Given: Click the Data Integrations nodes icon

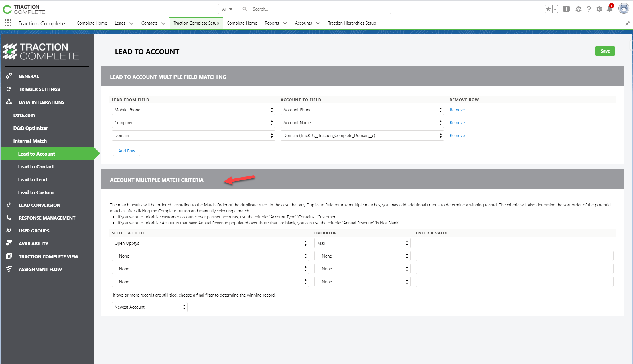Looking at the screenshot, I should coord(9,102).
